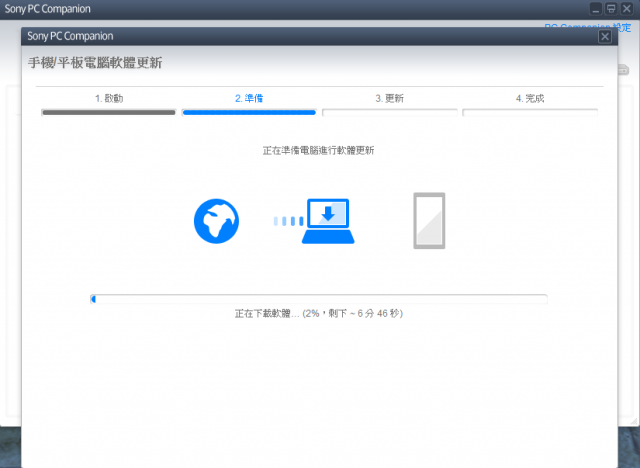
Task: Close the main Sony PC Companion window
Action: click(x=627, y=8)
